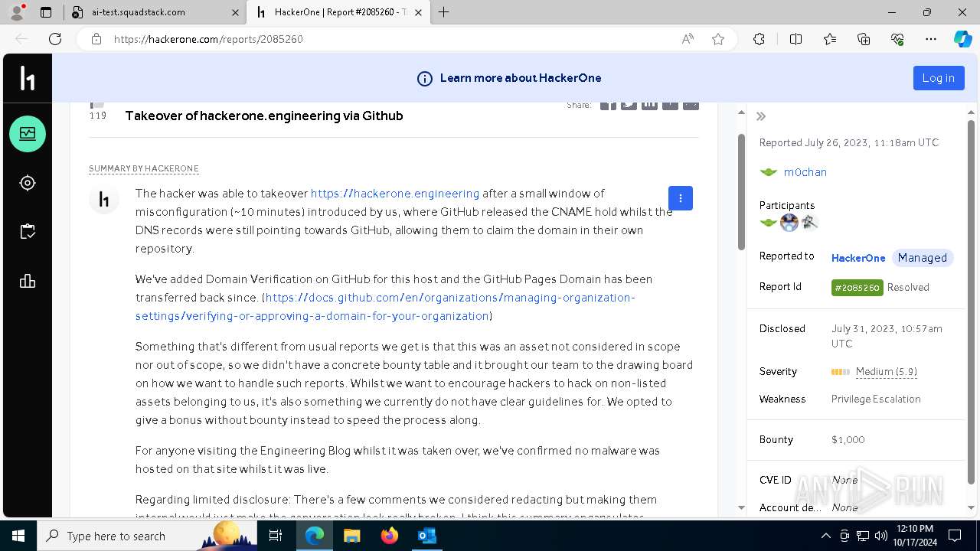Click main content scrollbar up arrow
The width and height of the screenshot is (980, 551).
(741, 112)
